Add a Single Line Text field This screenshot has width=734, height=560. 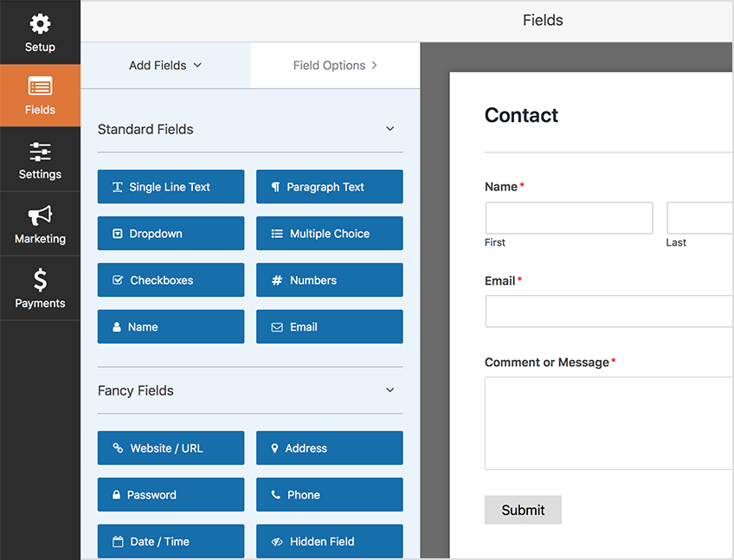point(171,187)
